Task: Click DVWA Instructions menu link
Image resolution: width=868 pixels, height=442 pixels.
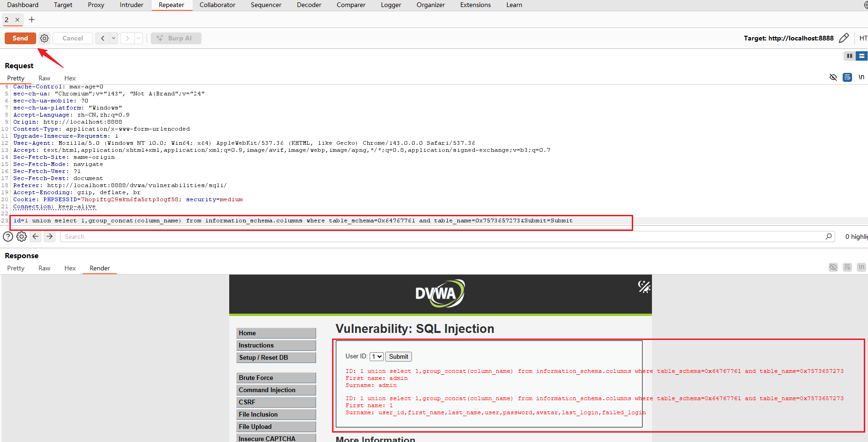Action: tap(276, 345)
